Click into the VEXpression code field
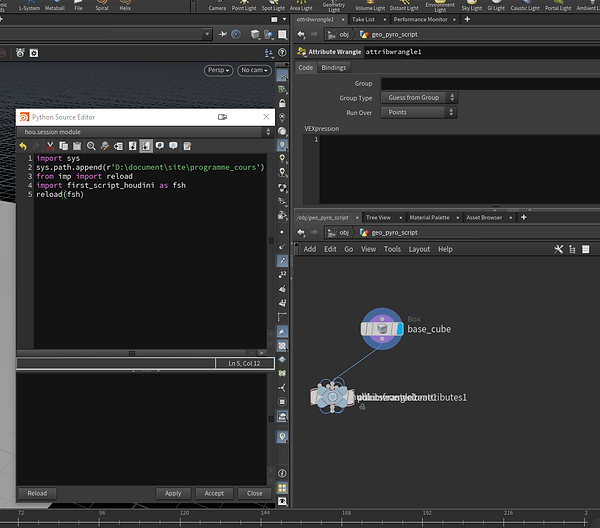Viewport: 600px width, 528px height. pos(459,169)
